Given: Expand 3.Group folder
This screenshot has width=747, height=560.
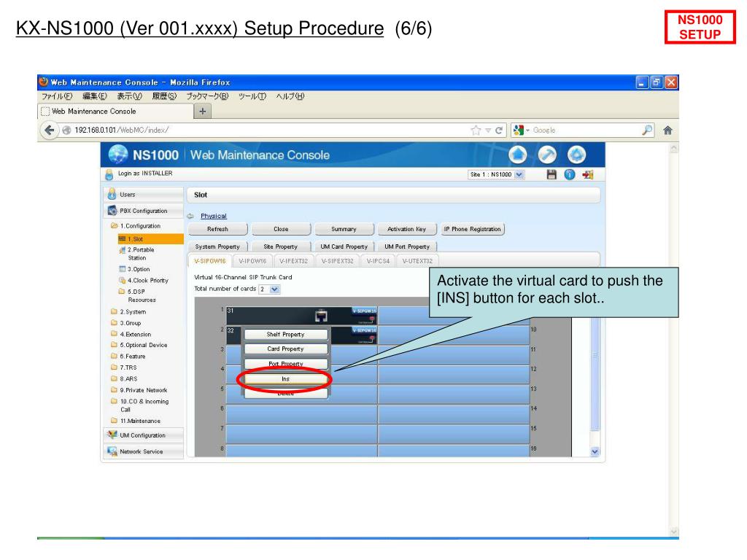Looking at the screenshot, I should coord(125,323).
